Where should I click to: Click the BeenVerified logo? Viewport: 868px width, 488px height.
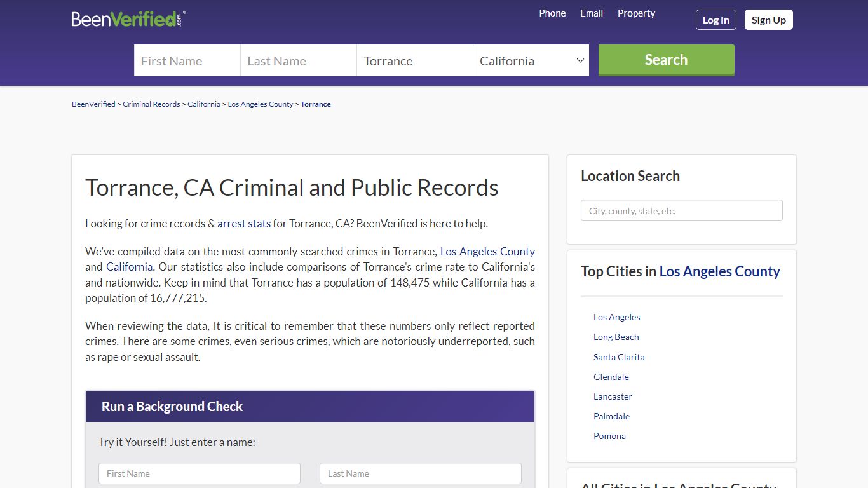(x=129, y=19)
